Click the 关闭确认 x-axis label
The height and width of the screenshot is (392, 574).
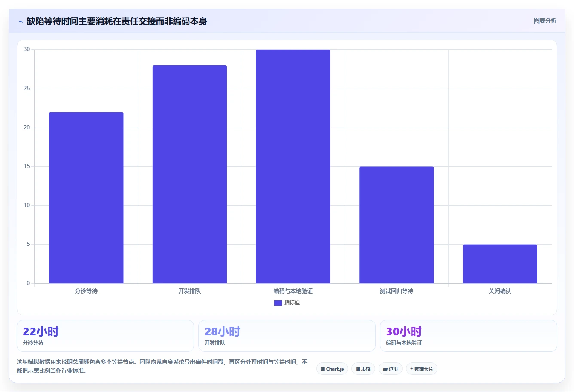coord(500,291)
